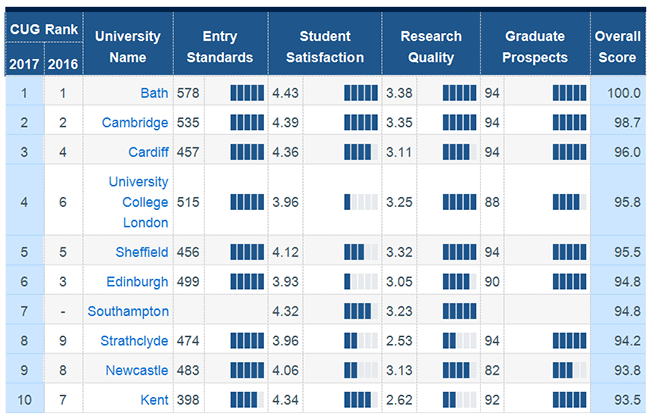Screen dimensions: 650x416
Task: Select the CUG Rank header
Action: [x=44, y=29]
